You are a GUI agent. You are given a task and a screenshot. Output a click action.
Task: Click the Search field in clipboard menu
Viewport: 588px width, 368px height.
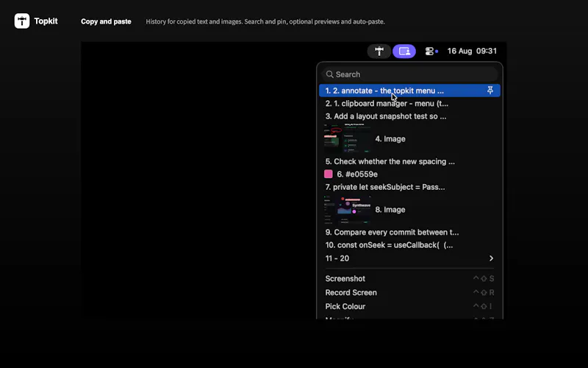tap(409, 74)
